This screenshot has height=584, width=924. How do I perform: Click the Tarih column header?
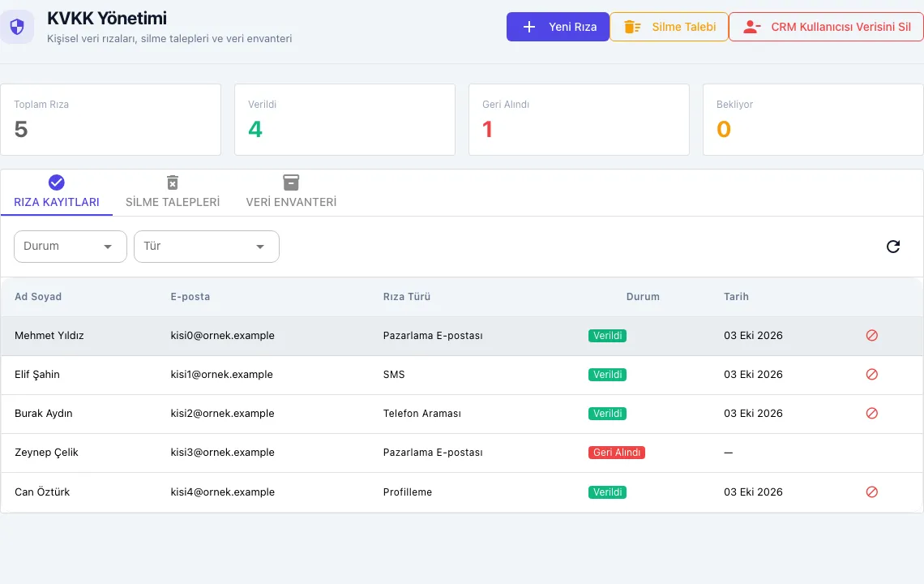click(x=736, y=297)
